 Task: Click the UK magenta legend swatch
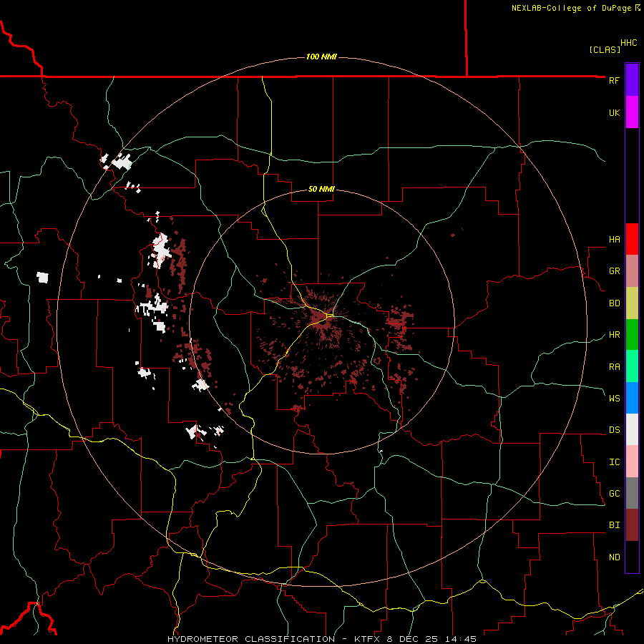point(632,112)
